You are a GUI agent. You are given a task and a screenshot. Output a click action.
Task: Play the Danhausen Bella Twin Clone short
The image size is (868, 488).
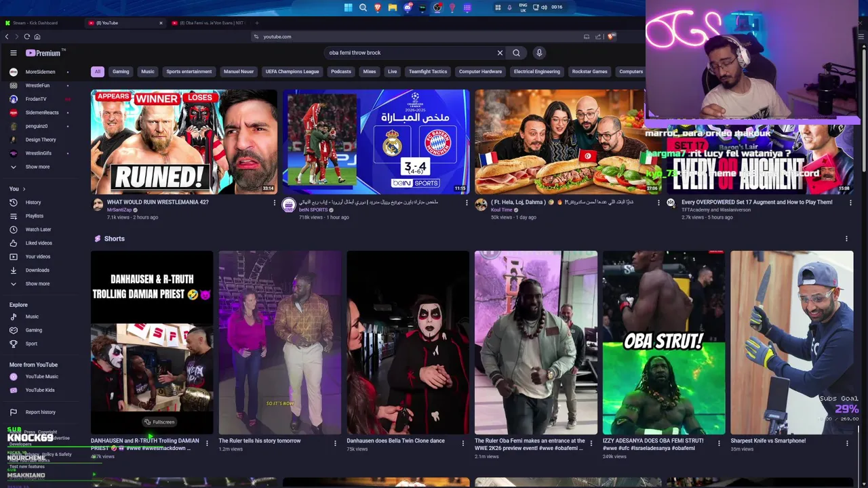tap(408, 342)
